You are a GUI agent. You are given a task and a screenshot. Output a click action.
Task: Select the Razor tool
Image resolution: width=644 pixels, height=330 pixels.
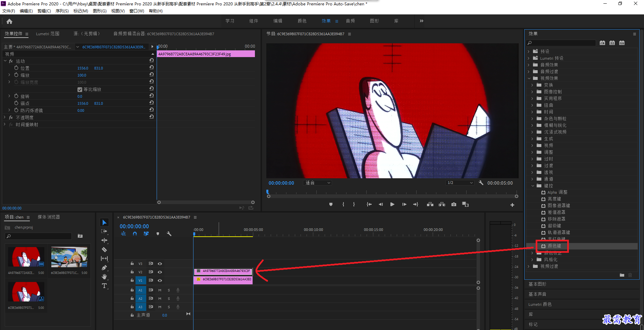coord(104,249)
